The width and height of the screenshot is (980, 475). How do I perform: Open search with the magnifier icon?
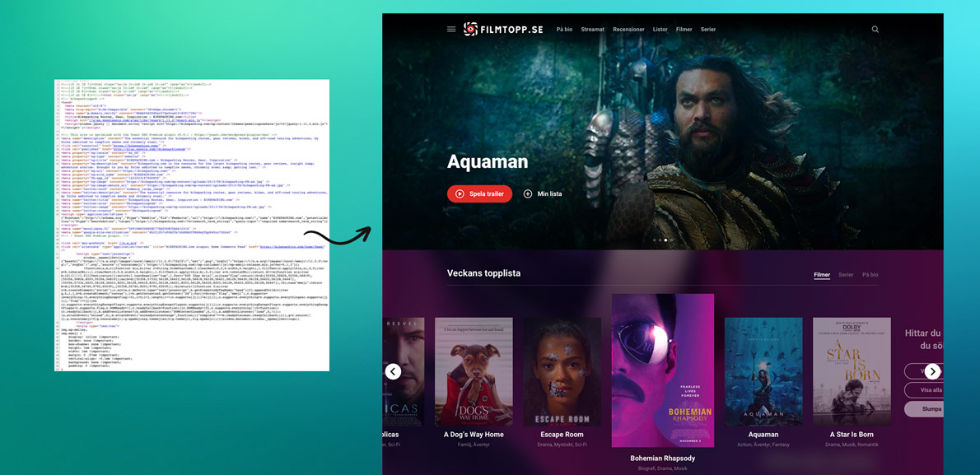click(875, 30)
